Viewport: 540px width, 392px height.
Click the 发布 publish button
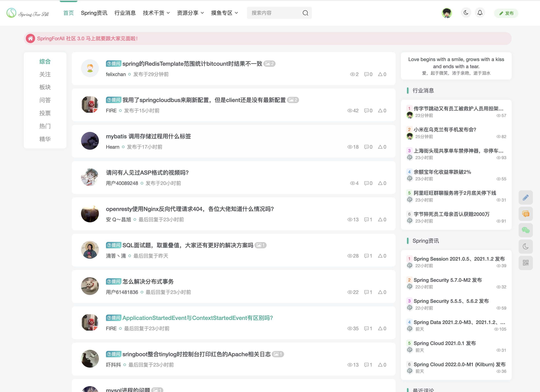[x=506, y=13]
